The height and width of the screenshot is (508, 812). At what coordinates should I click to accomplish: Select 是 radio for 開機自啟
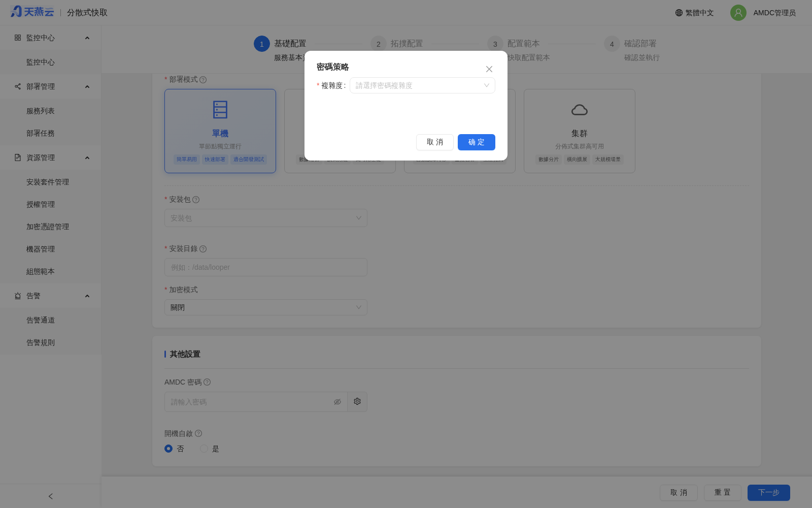204,449
